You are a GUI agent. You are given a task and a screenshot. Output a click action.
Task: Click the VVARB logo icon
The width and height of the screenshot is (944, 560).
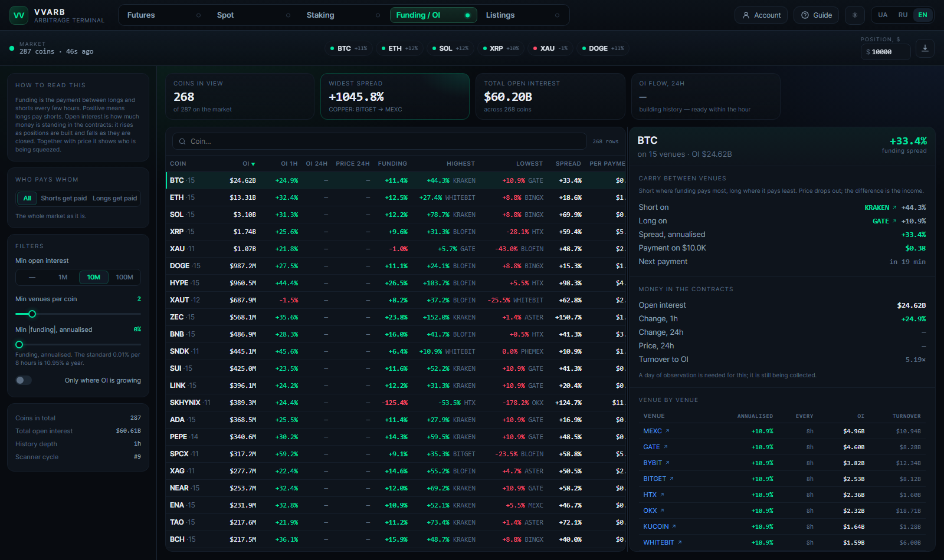click(19, 15)
